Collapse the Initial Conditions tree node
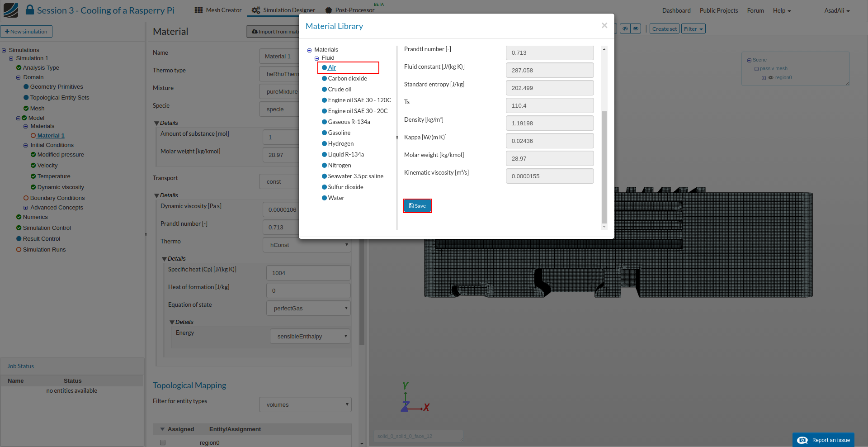The height and width of the screenshot is (447, 868). coord(25,146)
